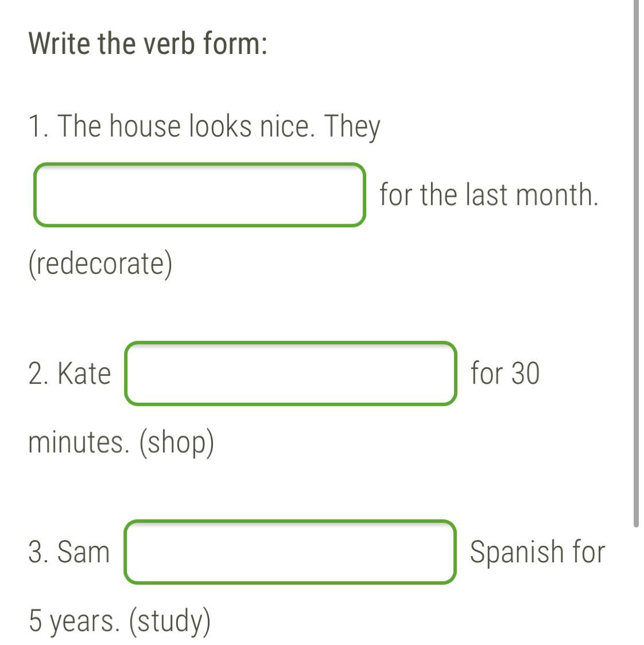644x645 pixels.
Task: Click the phrase "for the last month."
Action: pos(489,195)
